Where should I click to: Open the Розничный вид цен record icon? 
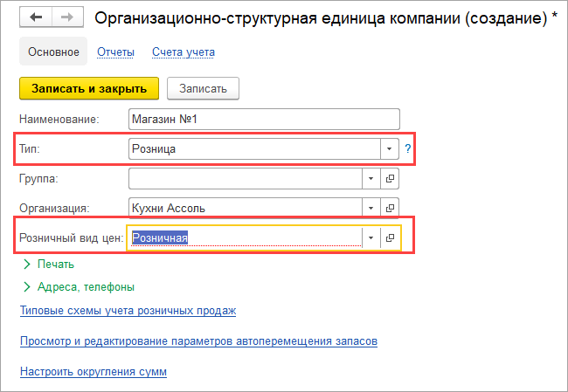coord(390,237)
